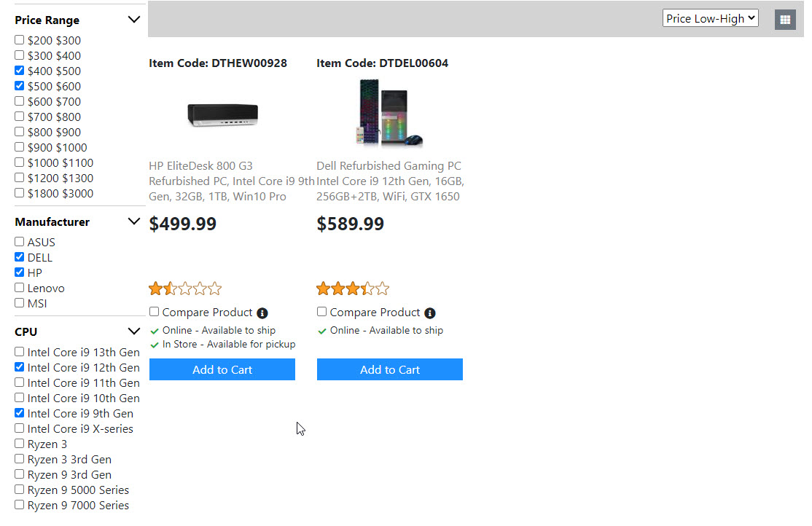Click the Dell Gaming PC product image
812x526 pixels.
[390, 114]
